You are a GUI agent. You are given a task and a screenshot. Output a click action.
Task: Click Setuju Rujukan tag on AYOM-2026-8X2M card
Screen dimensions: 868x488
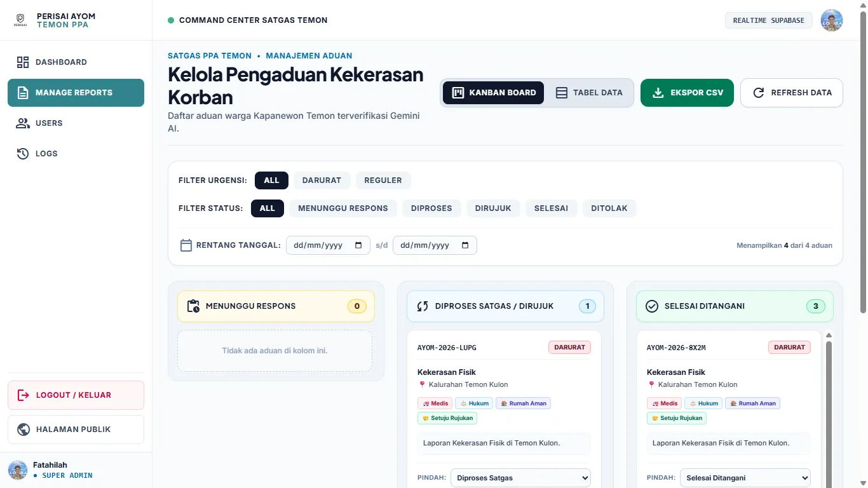point(677,418)
